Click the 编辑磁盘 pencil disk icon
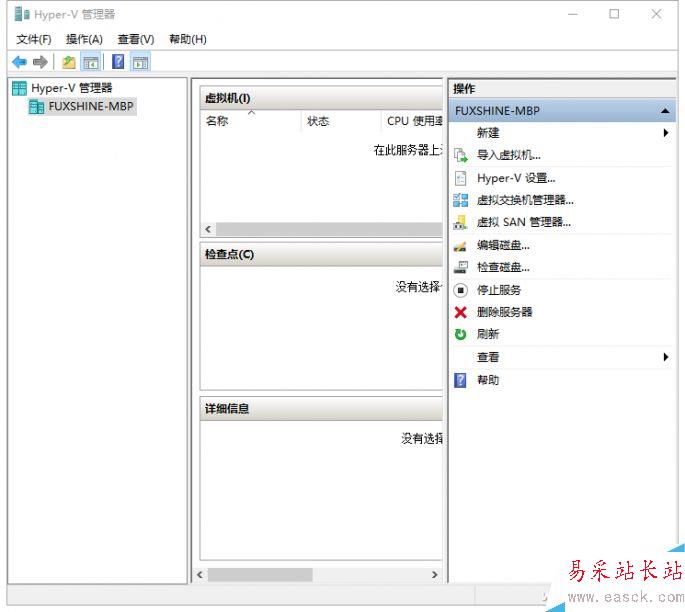 460,245
